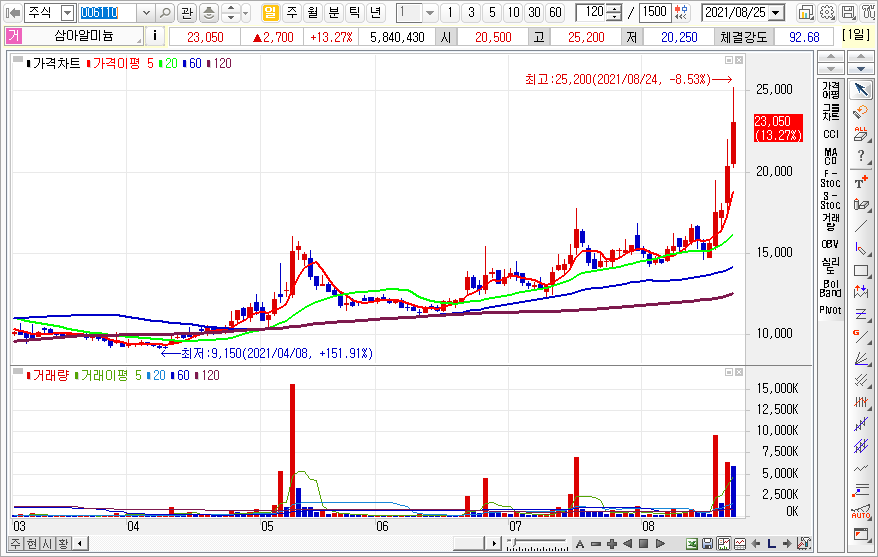878x557 pixels.
Task: Open the 2021/08/25 date picker dropdown
Action: (x=776, y=12)
